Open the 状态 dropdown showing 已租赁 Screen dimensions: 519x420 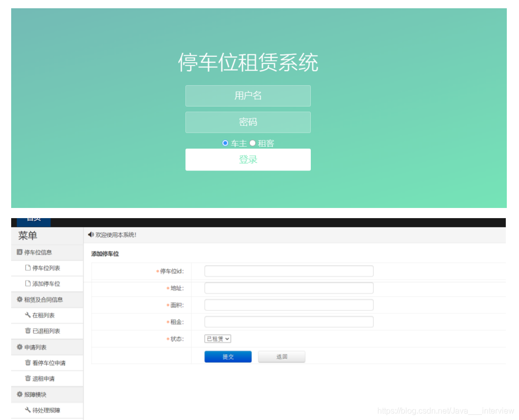(x=217, y=338)
